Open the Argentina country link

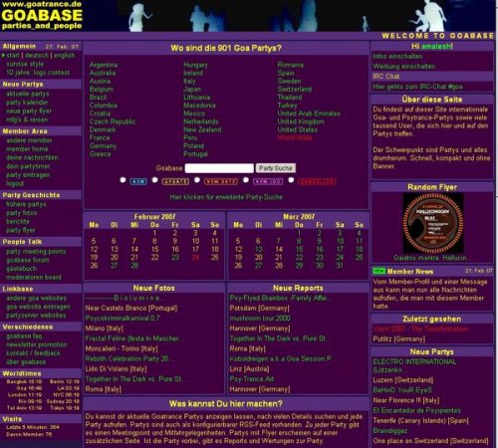pos(104,65)
